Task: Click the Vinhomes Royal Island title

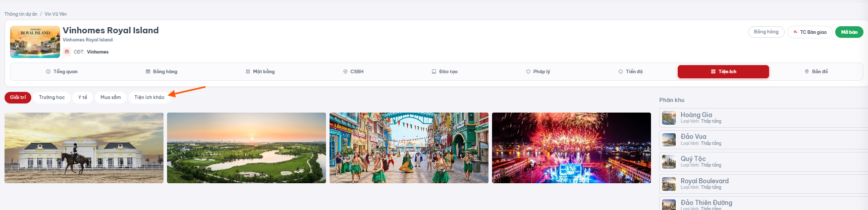Action: pos(111,30)
